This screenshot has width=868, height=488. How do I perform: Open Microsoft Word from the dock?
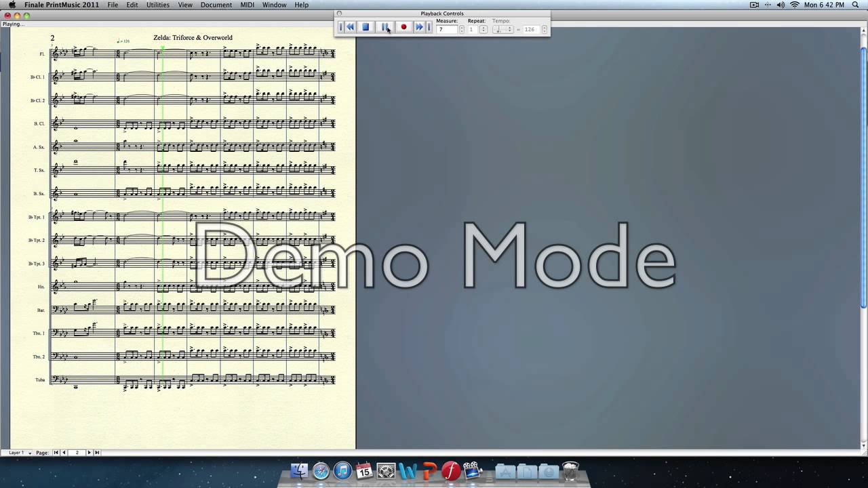[x=408, y=470]
